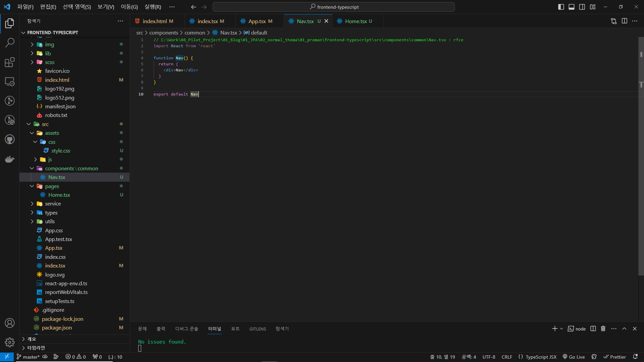Open the GitHub panel icon

coord(10,139)
